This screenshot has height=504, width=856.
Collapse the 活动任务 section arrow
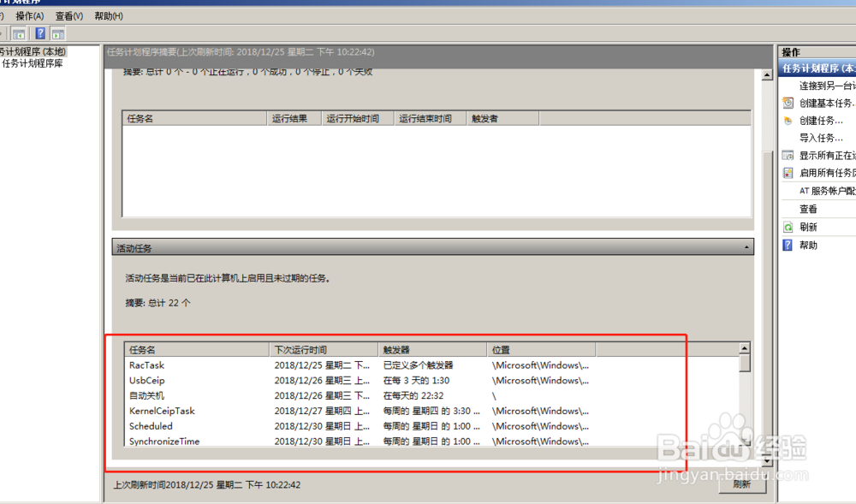tap(746, 247)
